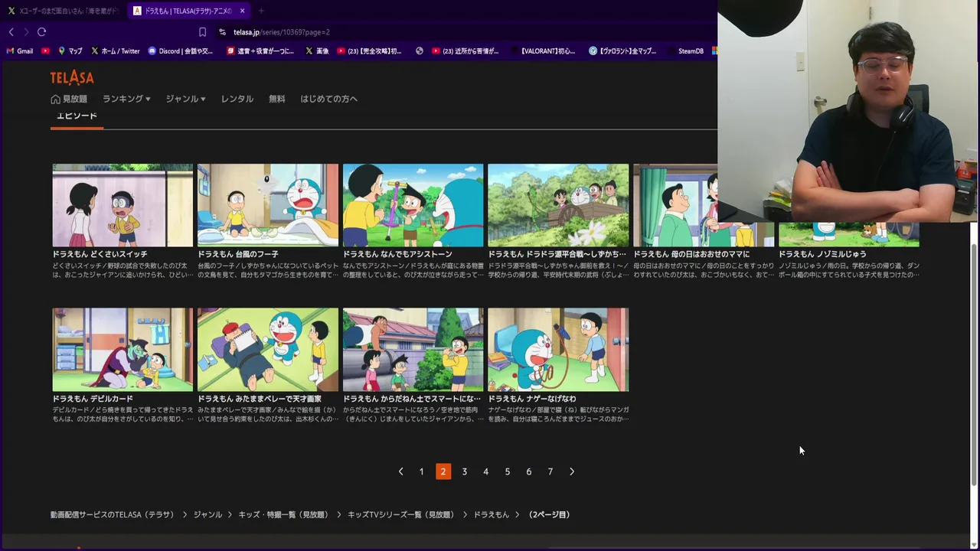Screen dimensions: 980x551
Task: Switch to the Xユーザー browser tab
Action: 63,11
